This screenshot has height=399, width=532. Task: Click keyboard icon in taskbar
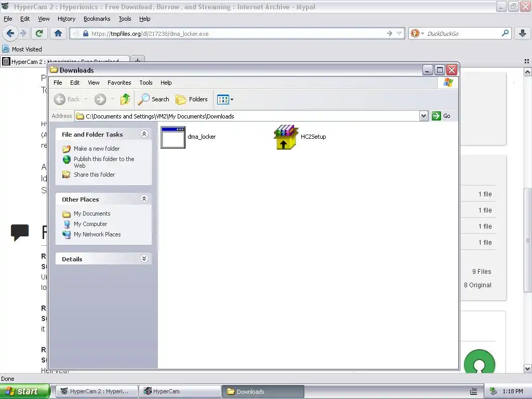[x=474, y=392]
